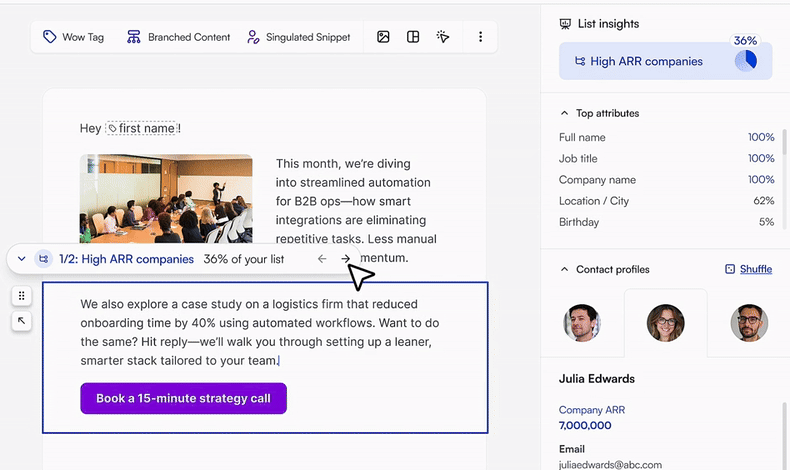The image size is (790, 470).
Task: Insert image via picture icon
Action: click(x=383, y=37)
